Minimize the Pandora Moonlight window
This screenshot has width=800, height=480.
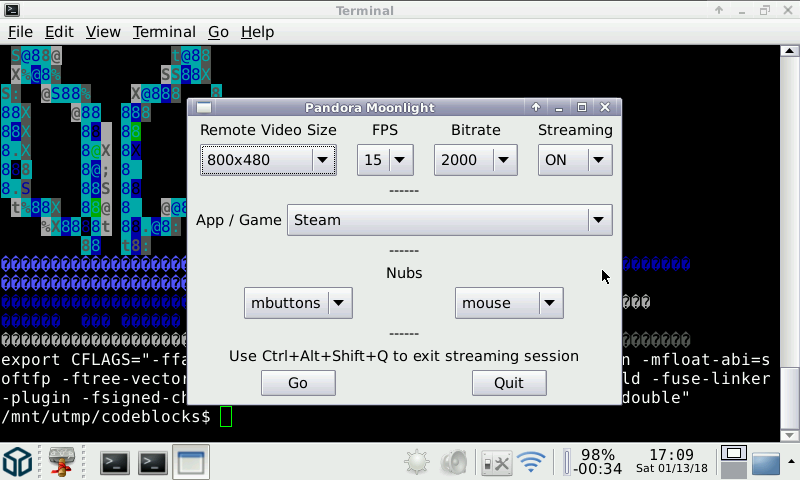[559, 107]
